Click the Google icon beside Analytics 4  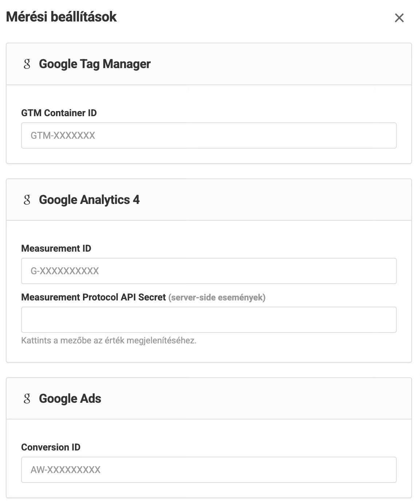coord(27,200)
